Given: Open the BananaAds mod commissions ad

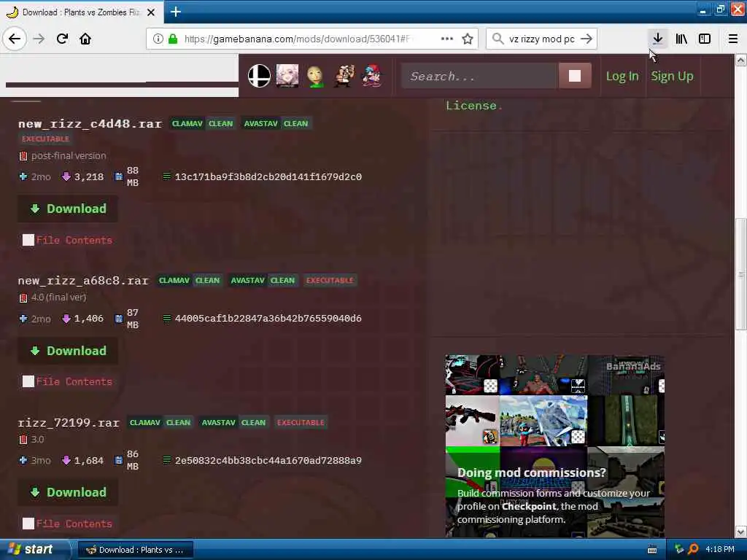Looking at the screenshot, I should point(555,446).
